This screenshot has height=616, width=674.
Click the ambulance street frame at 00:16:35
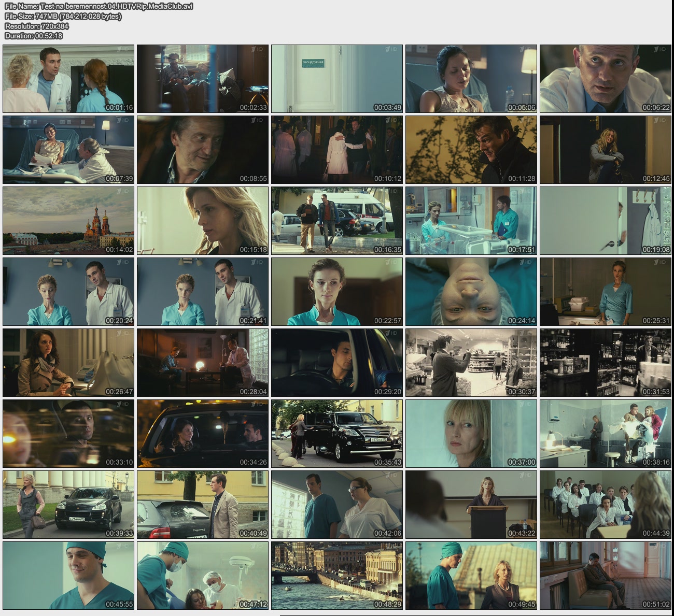(337, 221)
